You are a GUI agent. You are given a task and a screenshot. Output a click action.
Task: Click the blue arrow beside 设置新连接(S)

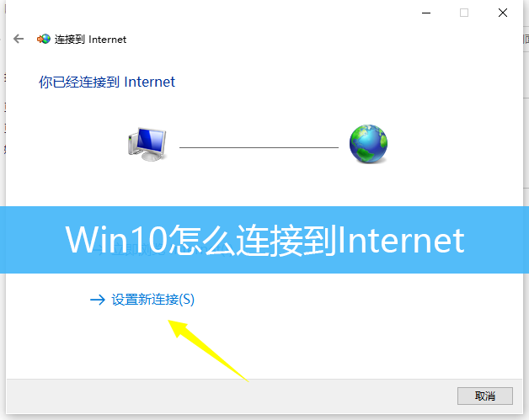[98, 300]
